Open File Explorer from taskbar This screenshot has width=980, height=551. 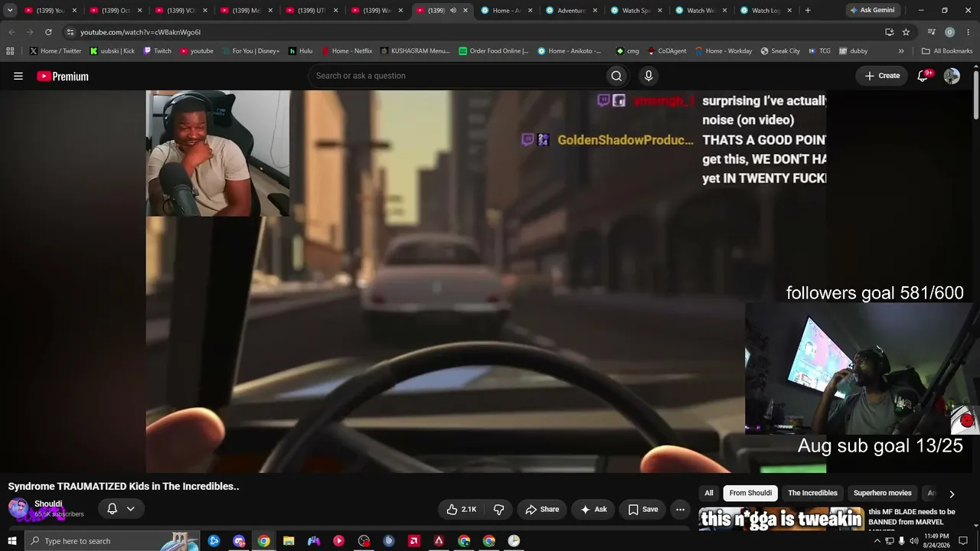pyautogui.click(x=289, y=541)
